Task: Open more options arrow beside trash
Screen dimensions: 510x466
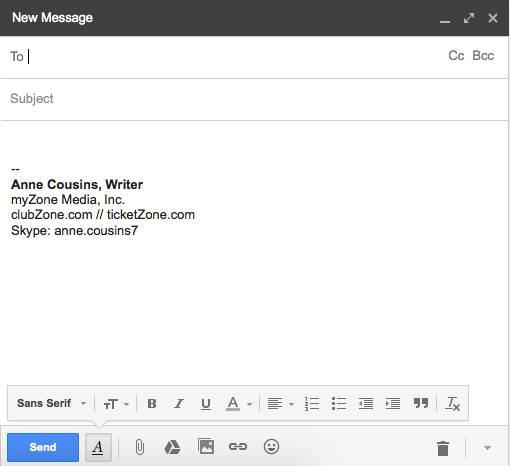Action: point(487,448)
